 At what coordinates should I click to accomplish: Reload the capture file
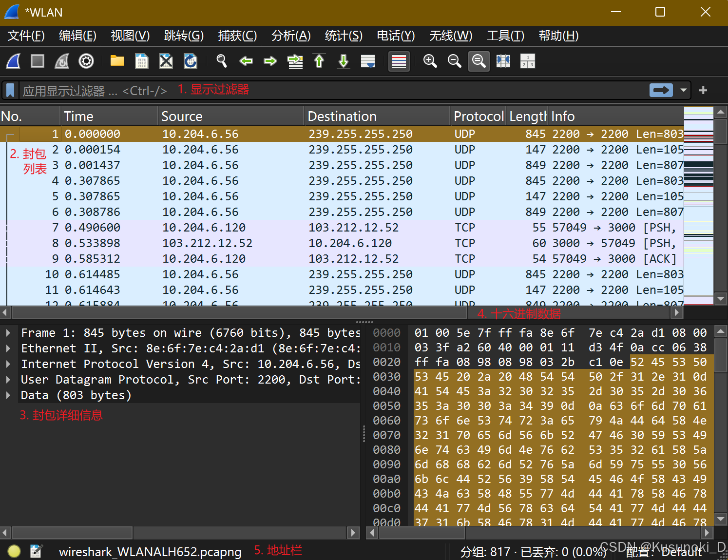point(190,61)
